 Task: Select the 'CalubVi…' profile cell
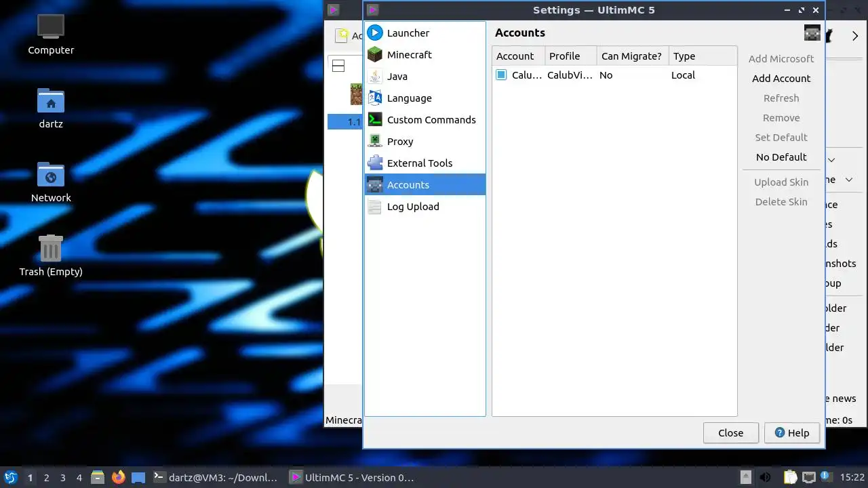[x=570, y=75]
